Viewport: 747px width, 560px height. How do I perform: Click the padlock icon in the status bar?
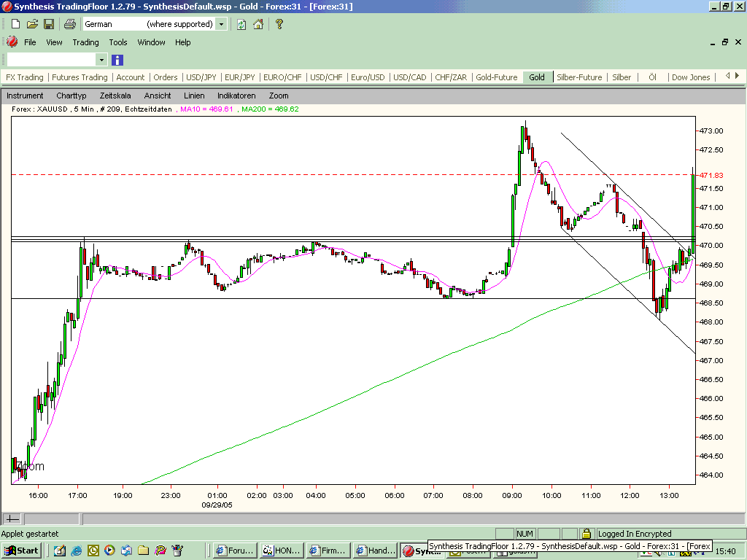(587, 533)
